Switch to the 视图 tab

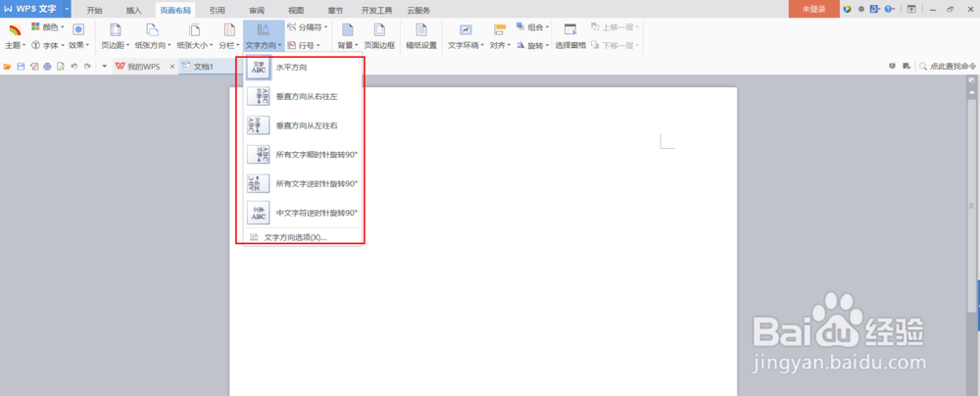click(x=296, y=10)
